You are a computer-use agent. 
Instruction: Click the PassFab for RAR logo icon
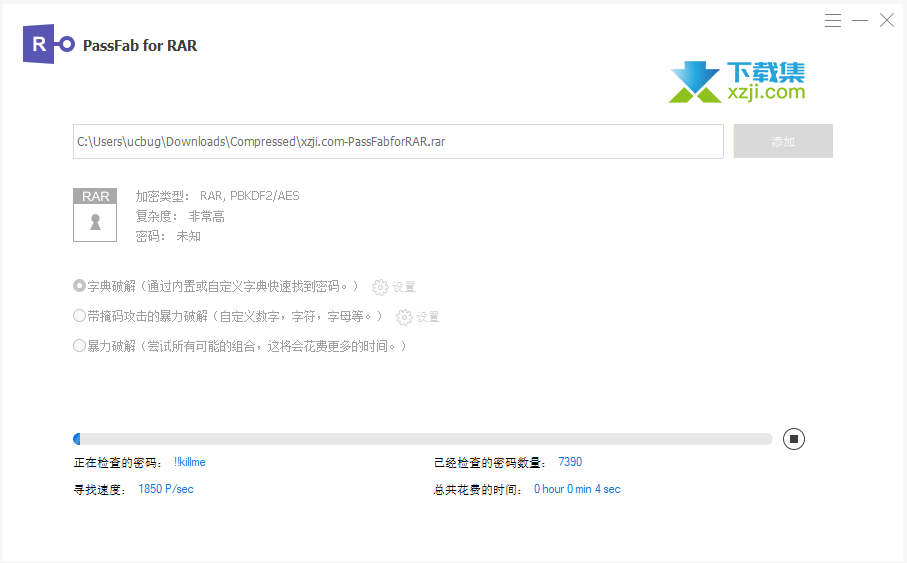(49, 44)
